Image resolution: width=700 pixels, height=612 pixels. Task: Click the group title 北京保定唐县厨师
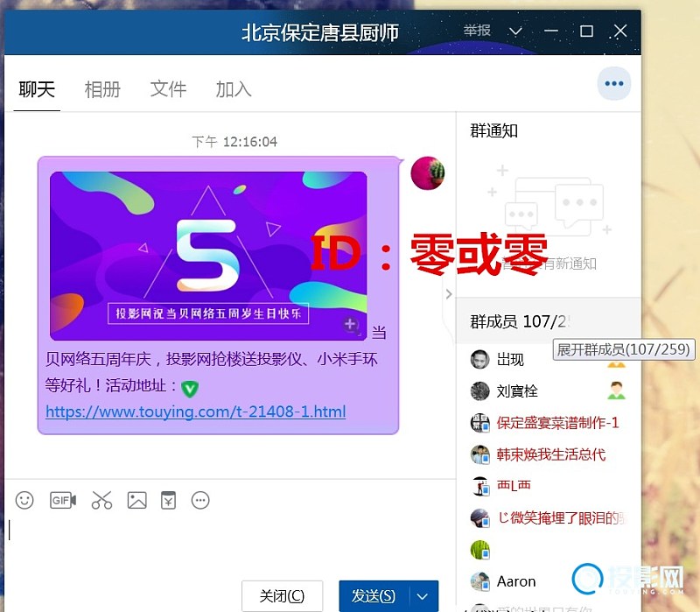point(320,32)
